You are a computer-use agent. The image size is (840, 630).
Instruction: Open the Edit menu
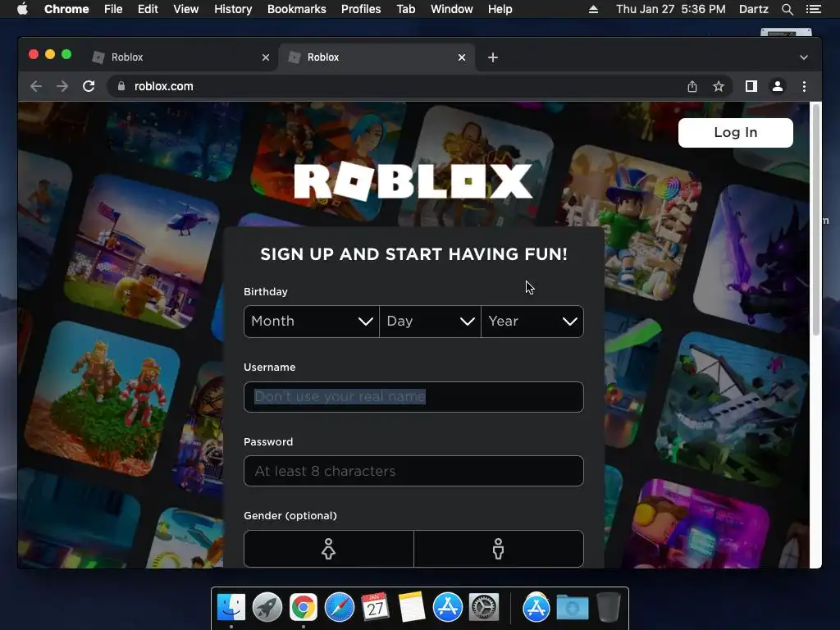pyautogui.click(x=148, y=9)
